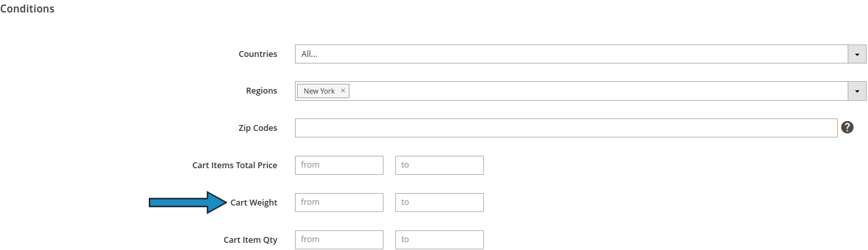Focus the Cart Item Qty from field
Viewport: 868px width, 250px height.
tap(339, 240)
